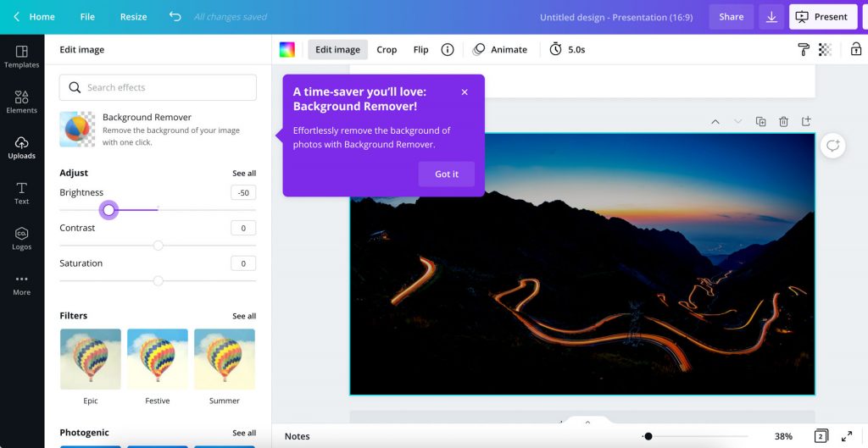Toggle fullscreen mode icon
This screenshot has height=448, width=868.
(846, 436)
